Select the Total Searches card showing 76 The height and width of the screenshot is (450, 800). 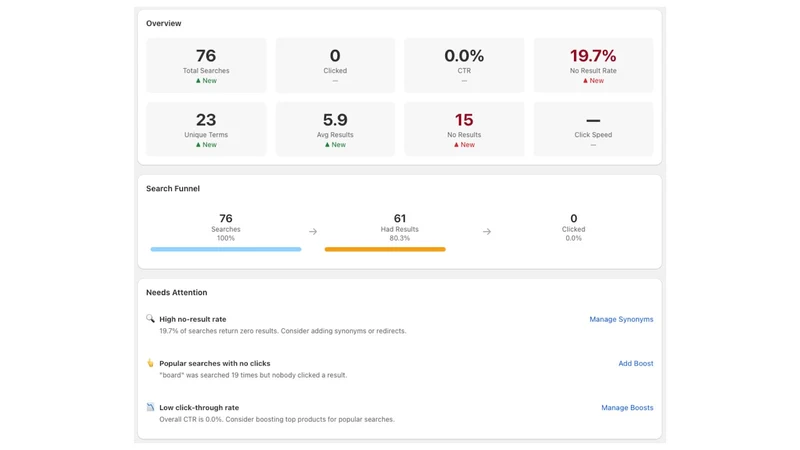tap(206, 65)
